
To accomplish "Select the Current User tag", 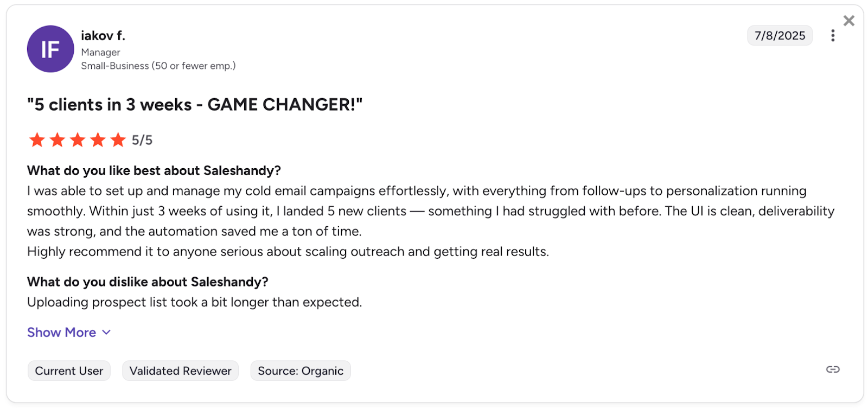I will click(69, 371).
